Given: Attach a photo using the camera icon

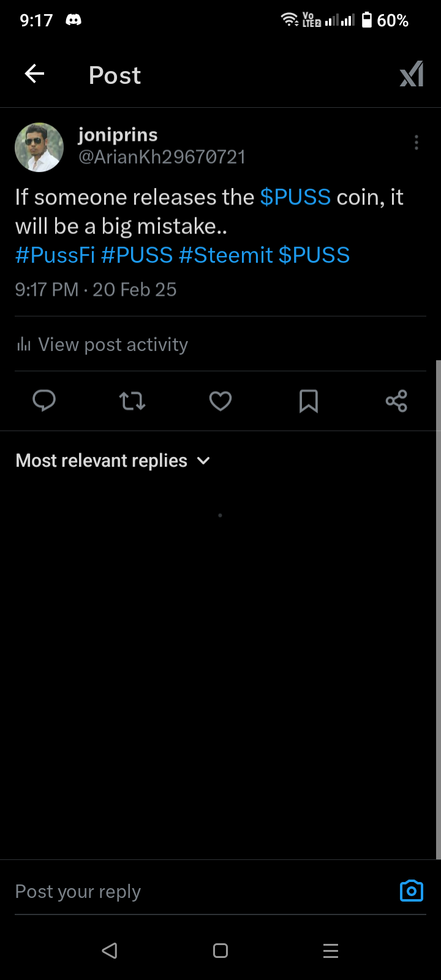Looking at the screenshot, I should click(412, 891).
